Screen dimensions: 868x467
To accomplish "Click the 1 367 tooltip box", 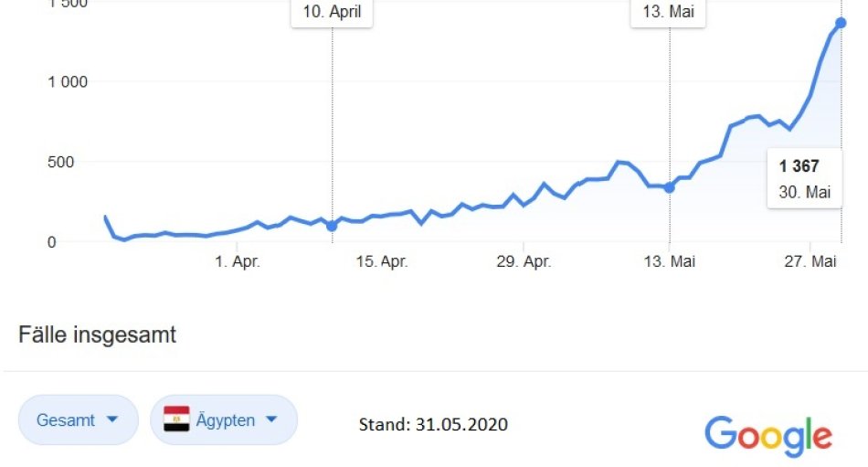I will click(x=804, y=179).
